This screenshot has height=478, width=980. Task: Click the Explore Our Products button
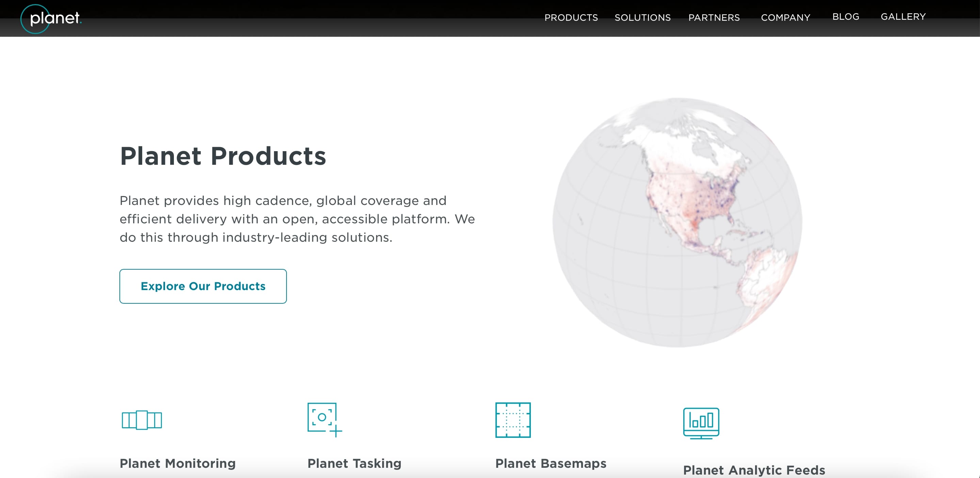coord(203,286)
